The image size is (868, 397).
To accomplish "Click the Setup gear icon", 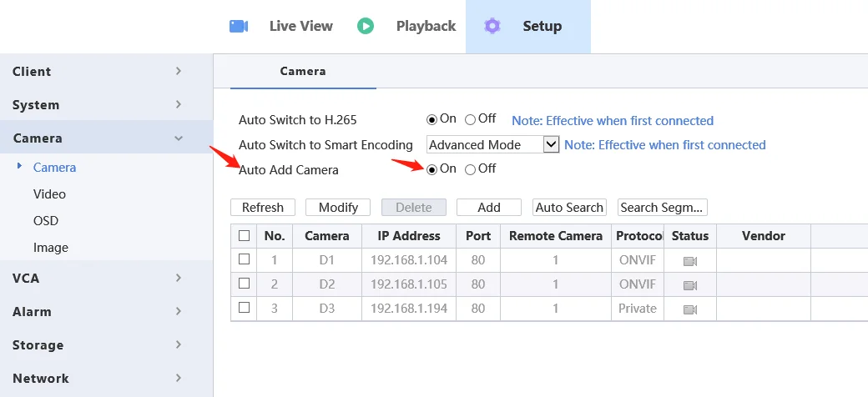I will click(492, 26).
